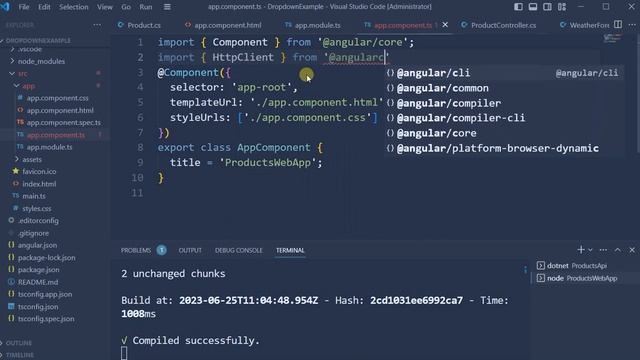Open the Output panel tab
The image size is (640, 360).
point(190,250)
